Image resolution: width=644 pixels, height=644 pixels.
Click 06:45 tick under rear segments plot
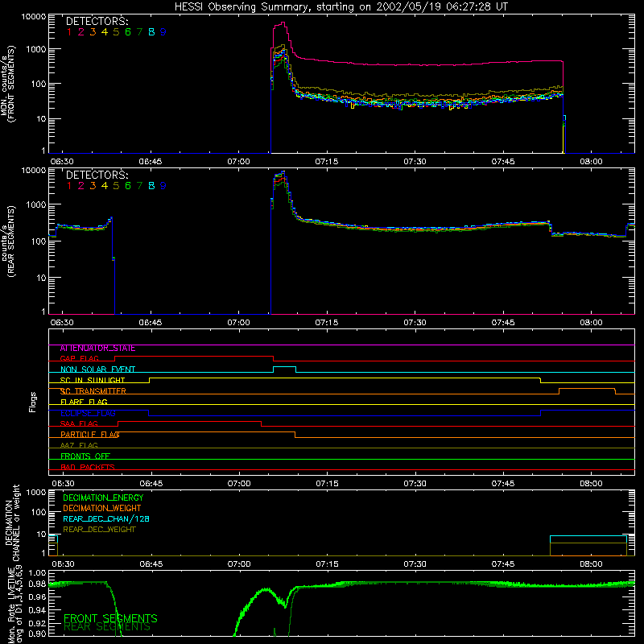click(151, 323)
